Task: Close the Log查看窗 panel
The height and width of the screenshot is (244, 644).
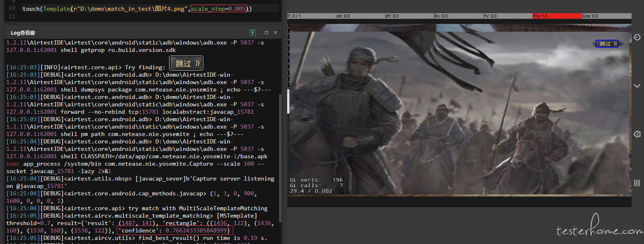Action: point(275,33)
